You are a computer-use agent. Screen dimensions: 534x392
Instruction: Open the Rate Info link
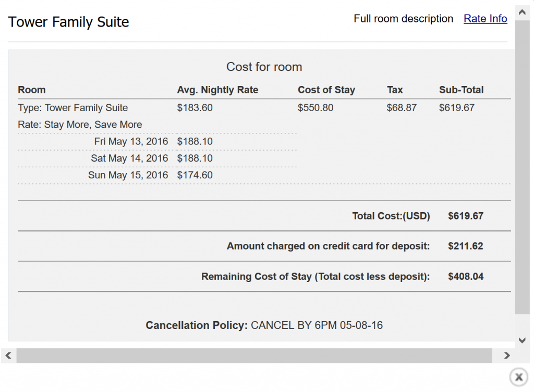point(485,19)
